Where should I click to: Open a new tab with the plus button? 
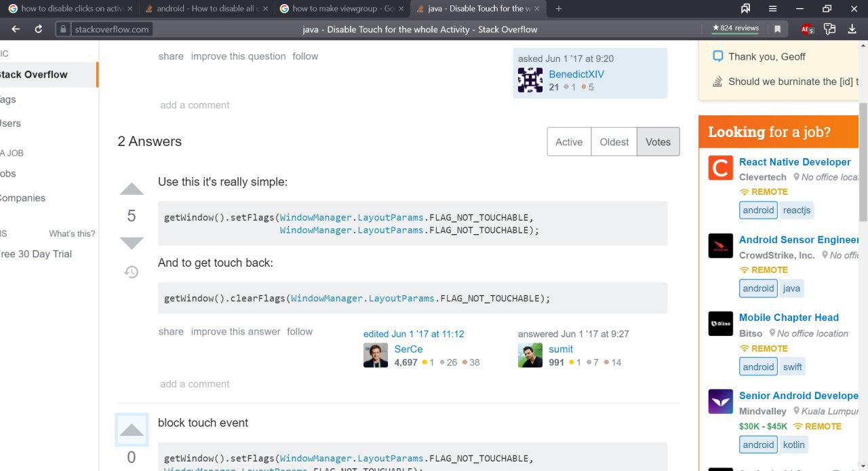point(559,9)
